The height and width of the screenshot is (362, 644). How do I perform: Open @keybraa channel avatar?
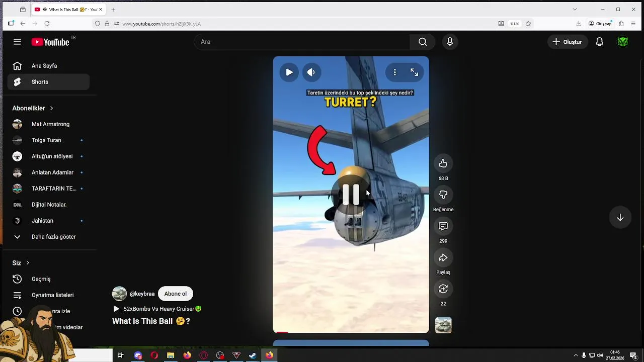pyautogui.click(x=119, y=294)
